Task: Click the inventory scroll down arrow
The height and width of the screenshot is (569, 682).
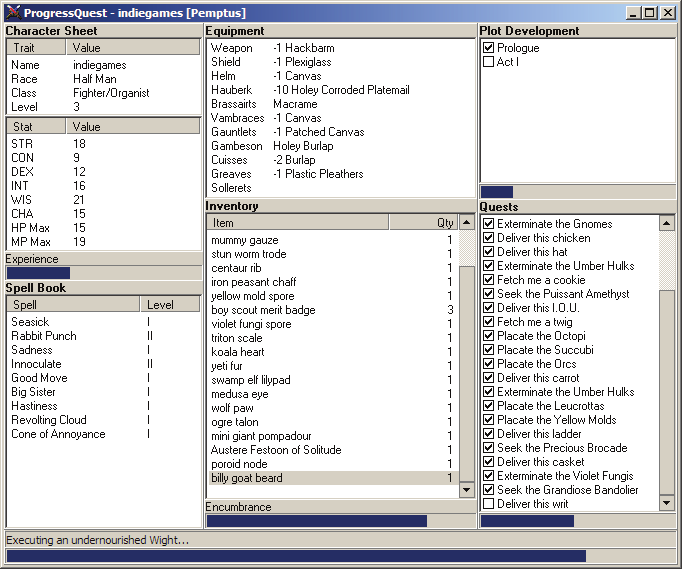Action: pyautogui.click(x=466, y=490)
